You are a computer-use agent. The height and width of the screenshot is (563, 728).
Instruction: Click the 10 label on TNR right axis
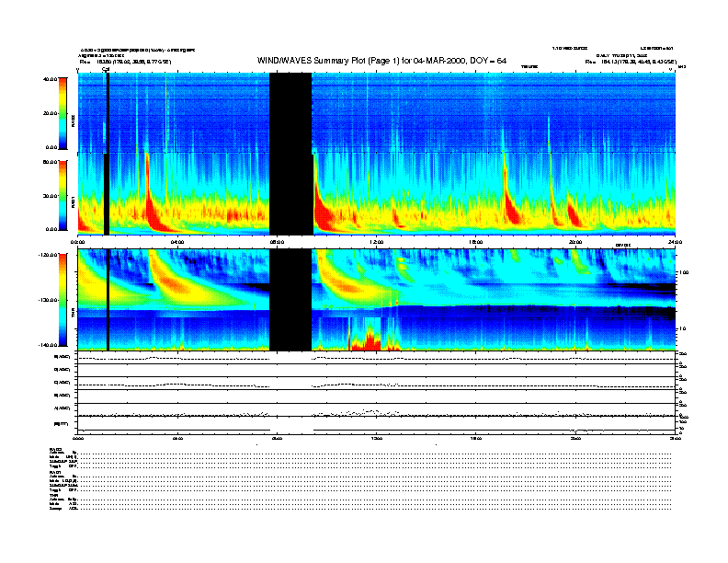pyautogui.click(x=684, y=328)
